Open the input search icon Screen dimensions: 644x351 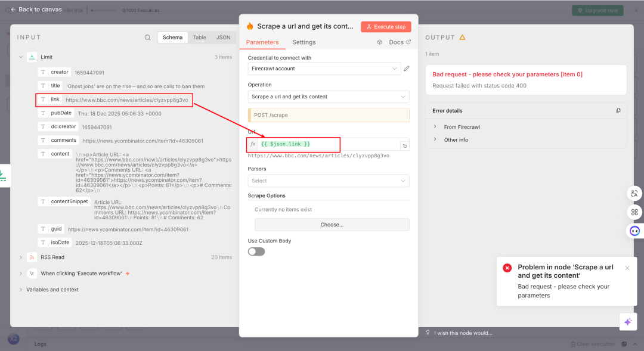click(147, 38)
